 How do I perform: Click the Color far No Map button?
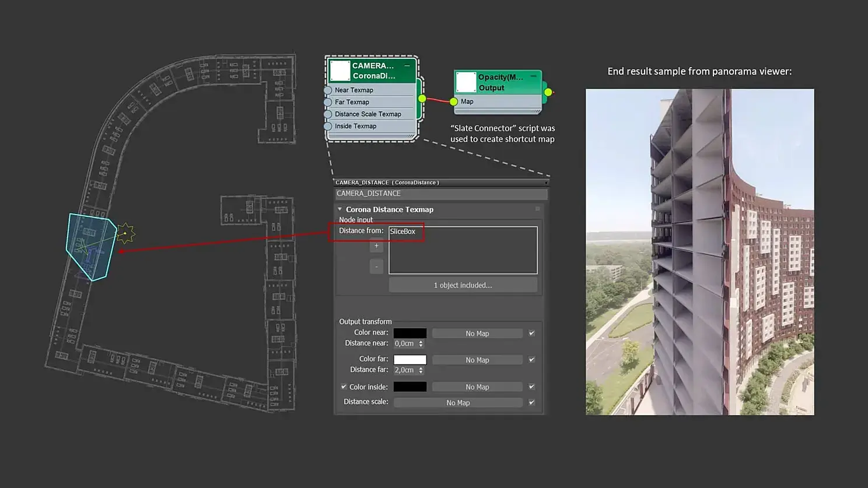pos(477,360)
